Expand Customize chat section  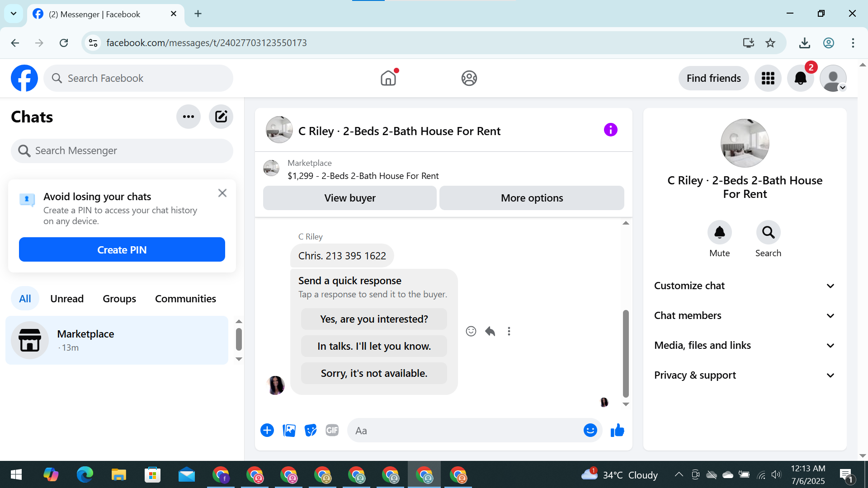[x=744, y=286]
